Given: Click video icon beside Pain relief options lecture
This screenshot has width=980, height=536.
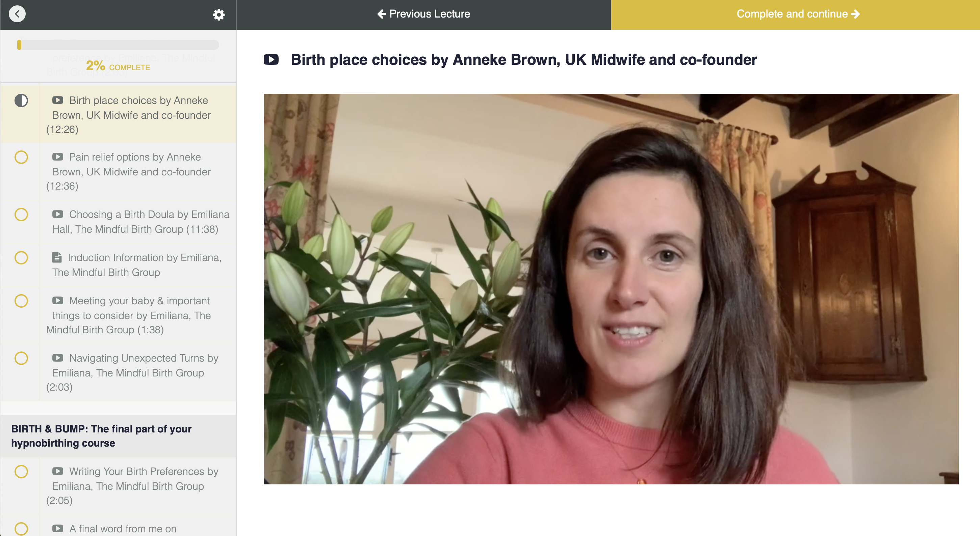Looking at the screenshot, I should [58, 157].
